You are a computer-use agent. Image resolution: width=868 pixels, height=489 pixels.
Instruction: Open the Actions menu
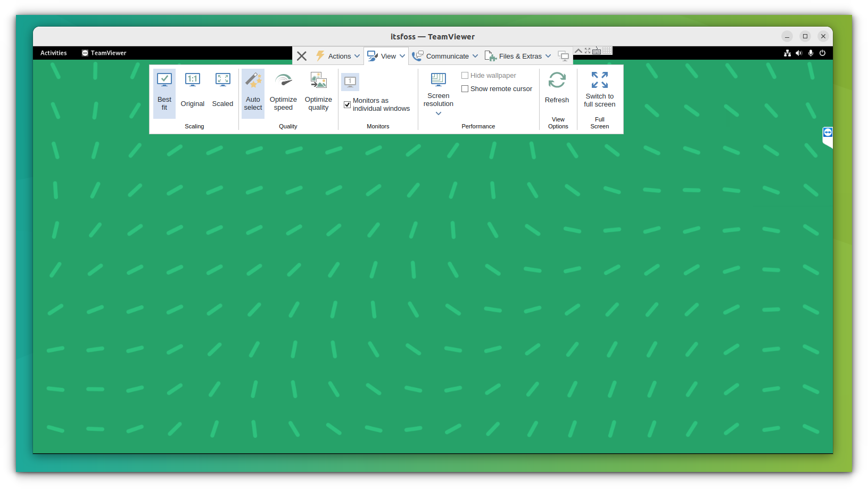pyautogui.click(x=337, y=56)
